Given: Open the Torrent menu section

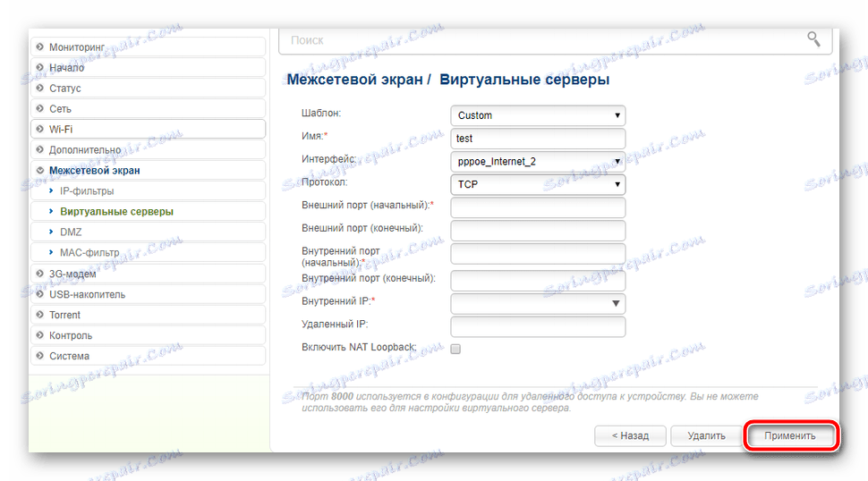Looking at the screenshot, I should (148, 315).
